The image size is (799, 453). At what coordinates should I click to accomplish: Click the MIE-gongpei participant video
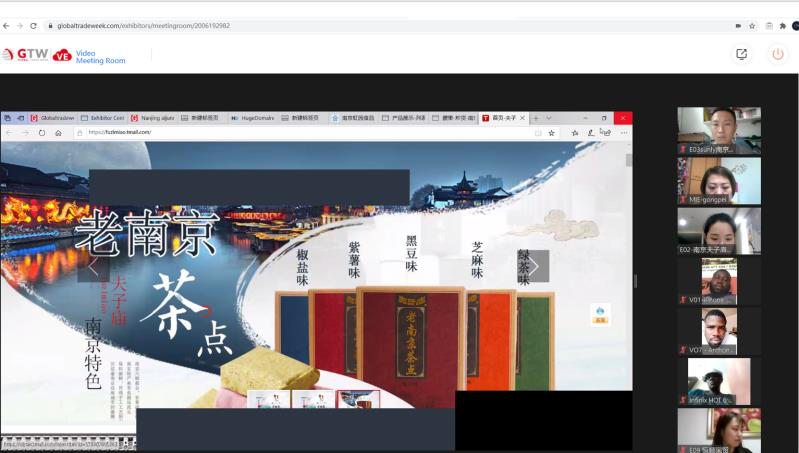click(x=718, y=181)
